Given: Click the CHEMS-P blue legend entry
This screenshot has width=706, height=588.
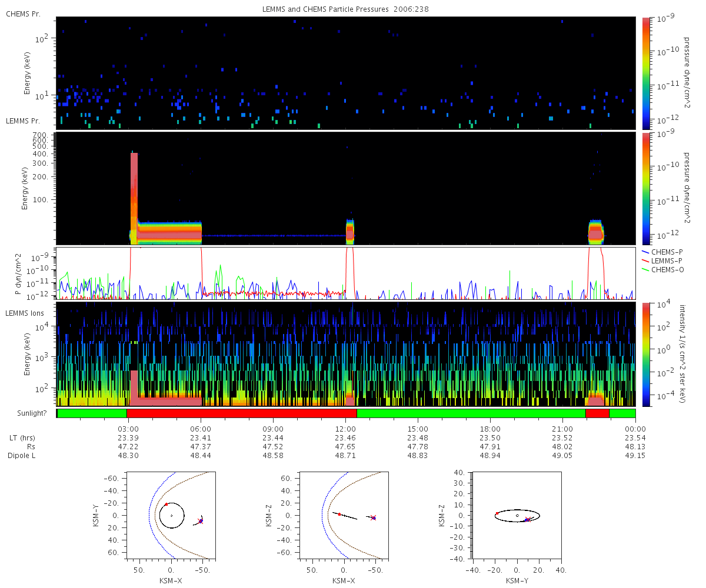Looking at the screenshot, I should coord(660,251).
